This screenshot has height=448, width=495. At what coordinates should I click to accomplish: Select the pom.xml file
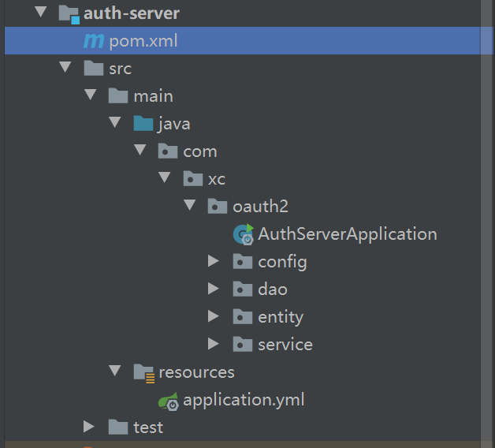143,41
